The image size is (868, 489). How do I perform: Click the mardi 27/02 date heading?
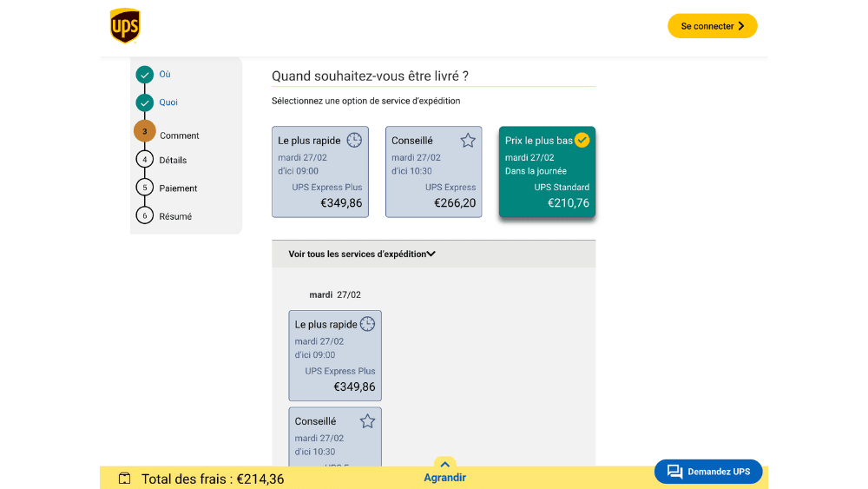coord(335,294)
